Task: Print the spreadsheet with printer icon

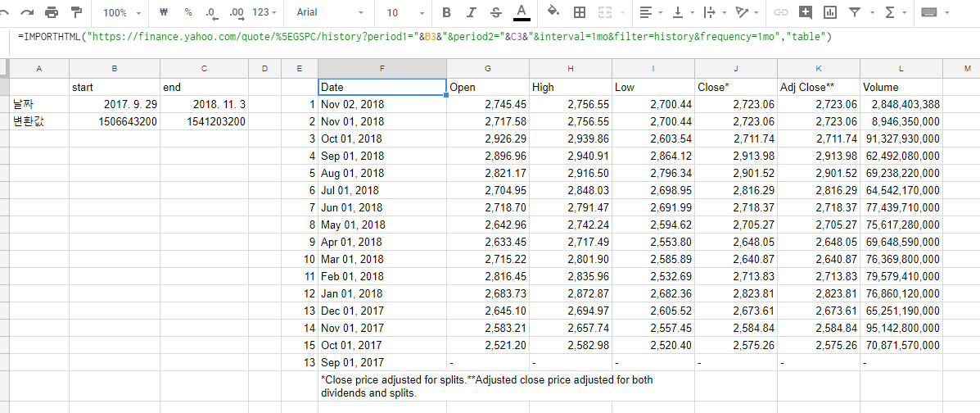Action: tap(52, 12)
